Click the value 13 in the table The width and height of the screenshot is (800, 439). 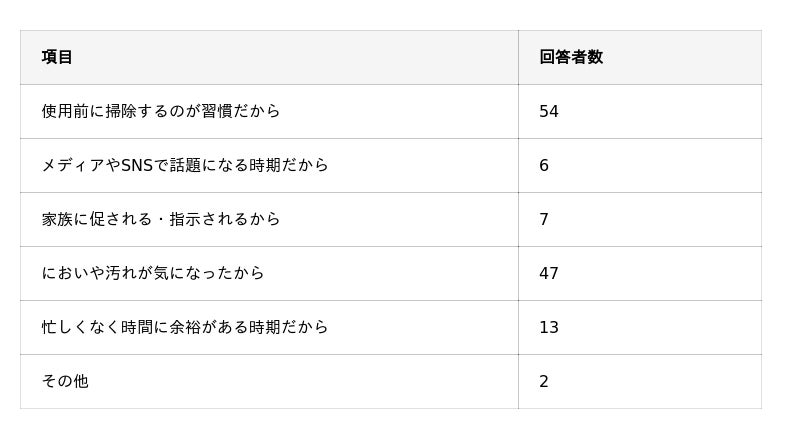tap(549, 327)
